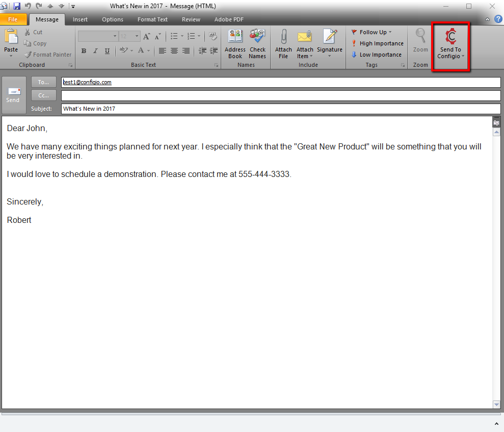Go to previous item arrow
504x432 pixels.
pos(50,6)
